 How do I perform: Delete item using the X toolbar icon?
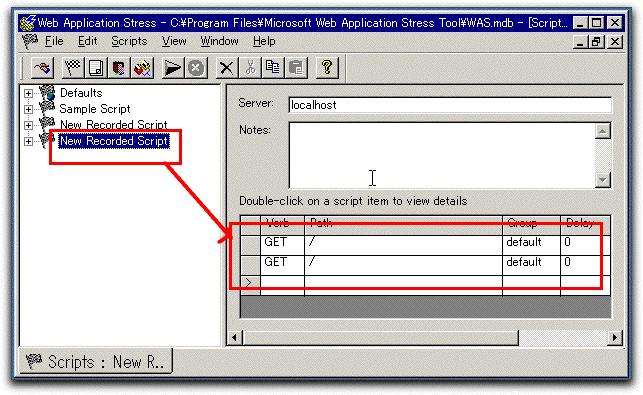point(226,68)
